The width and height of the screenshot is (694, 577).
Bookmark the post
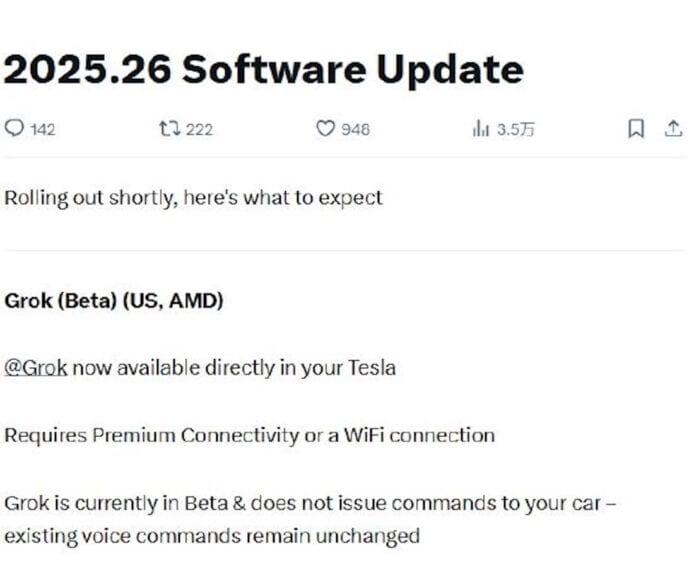coord(636,129)
